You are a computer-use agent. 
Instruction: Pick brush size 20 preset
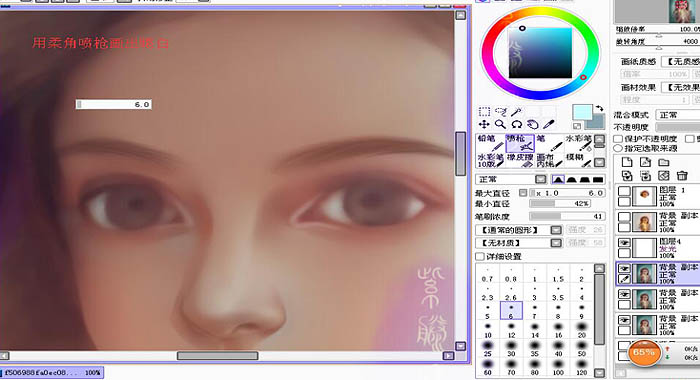tap(581, 330)
